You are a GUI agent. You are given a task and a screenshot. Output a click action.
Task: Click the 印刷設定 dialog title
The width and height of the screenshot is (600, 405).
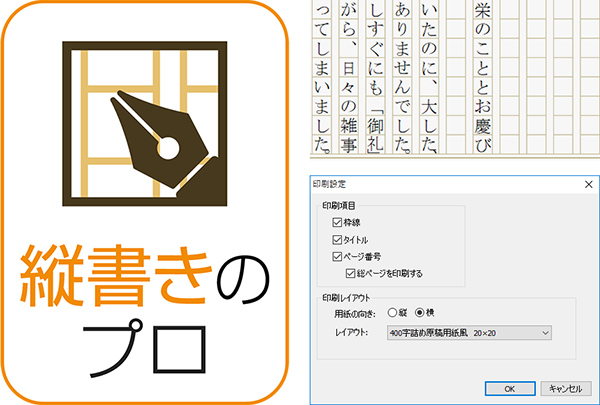click(x=329, y=184)
